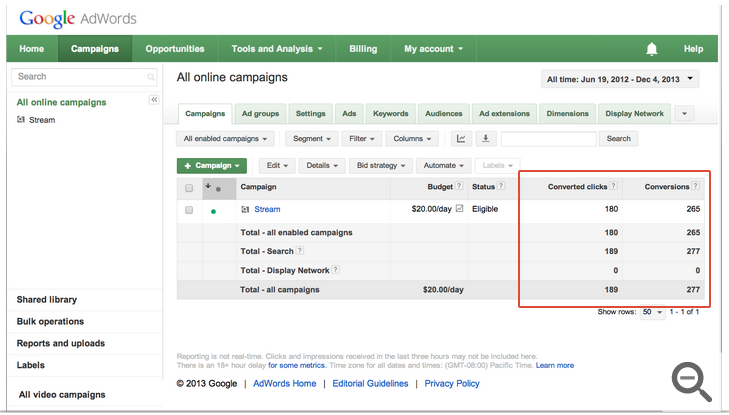Open the Stream campaign link

pyautogui.click(x=267, y=209)
